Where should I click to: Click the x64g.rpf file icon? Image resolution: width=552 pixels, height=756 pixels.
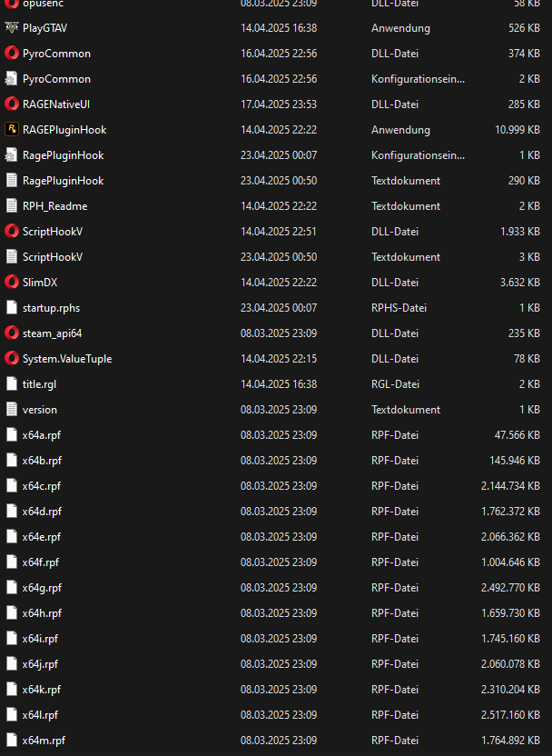(x=12, y=588)
